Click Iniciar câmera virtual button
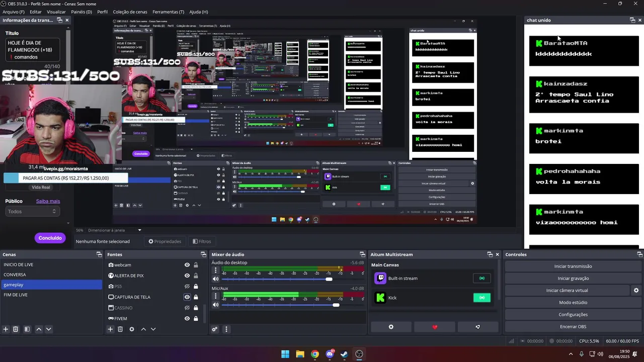Screen dimensions: 644x362 pyautogui.click(x=567, y=290)
